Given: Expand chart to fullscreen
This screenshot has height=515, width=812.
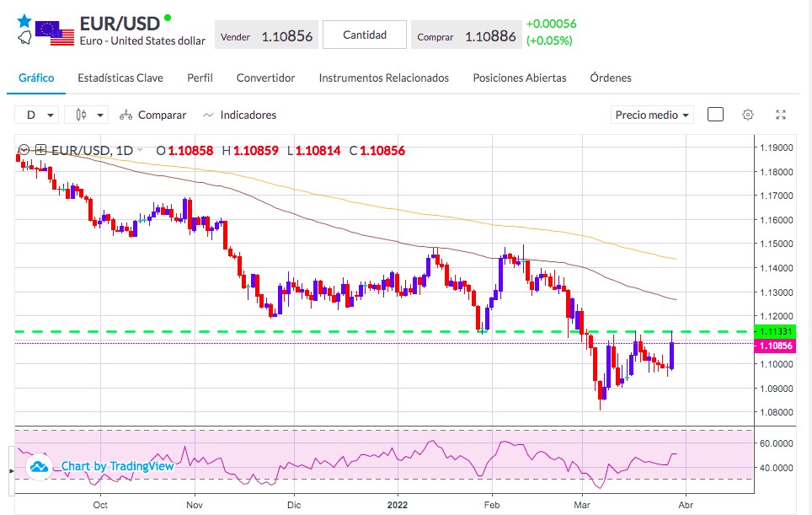Looking at the screenshot, I should 781,115.
